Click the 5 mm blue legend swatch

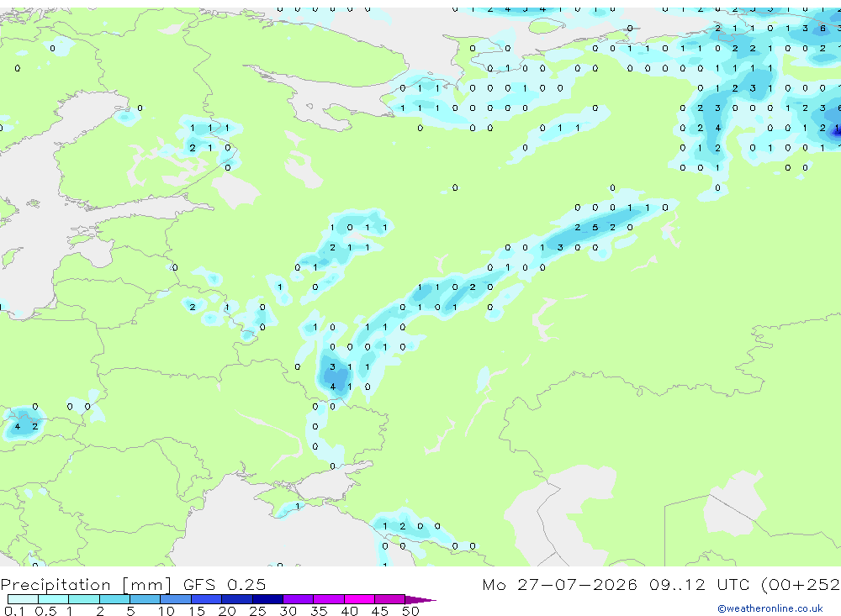coord(145,599)
